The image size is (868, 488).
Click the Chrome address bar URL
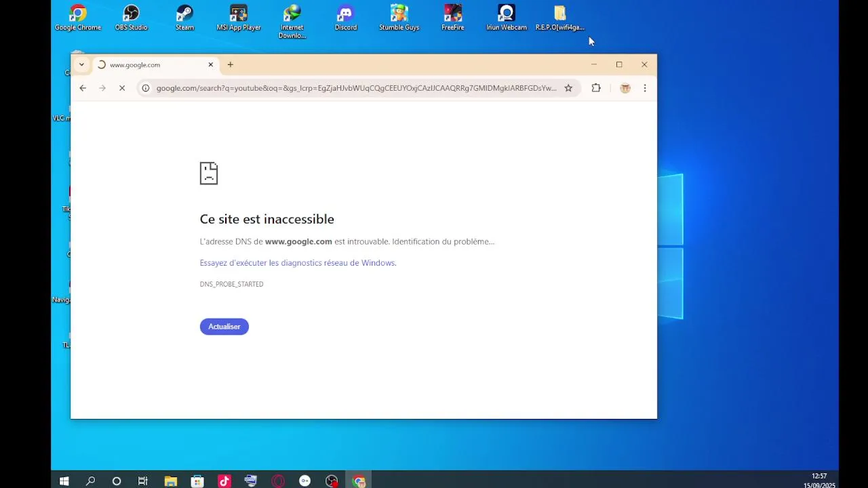[x=356, y=88]
